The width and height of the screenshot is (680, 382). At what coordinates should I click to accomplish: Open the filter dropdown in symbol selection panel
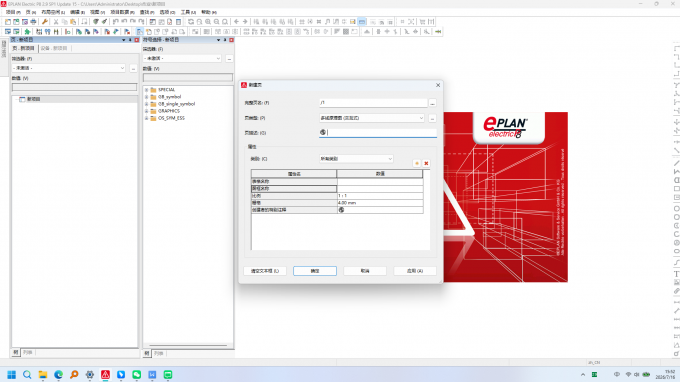coord(218,59)
